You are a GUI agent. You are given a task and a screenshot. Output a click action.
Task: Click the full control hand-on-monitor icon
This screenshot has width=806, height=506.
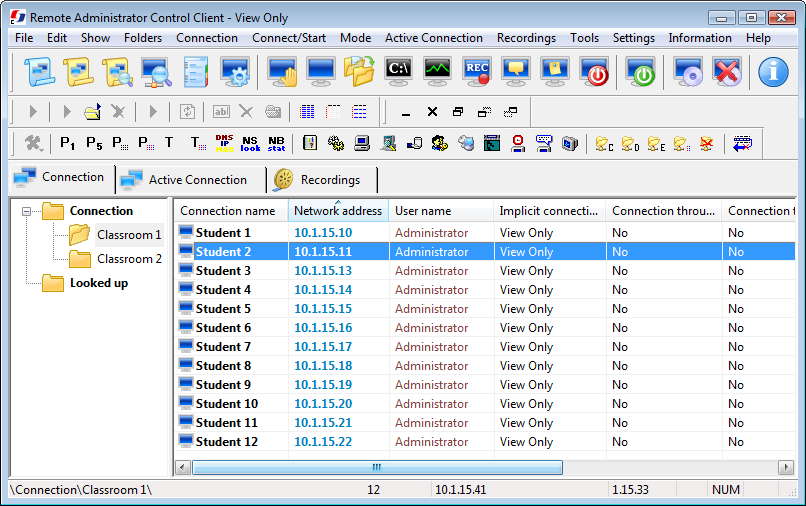pos(282,71)
